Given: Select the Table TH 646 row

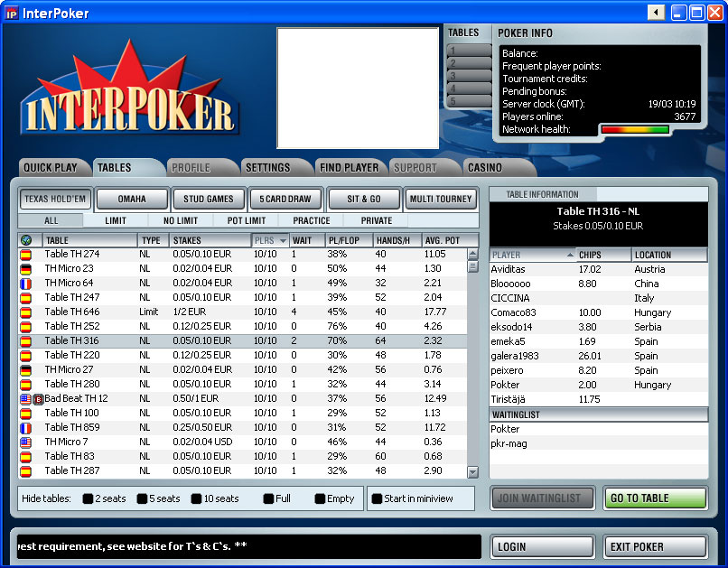Looking at the screenshot, I should [x=243, y=312].
